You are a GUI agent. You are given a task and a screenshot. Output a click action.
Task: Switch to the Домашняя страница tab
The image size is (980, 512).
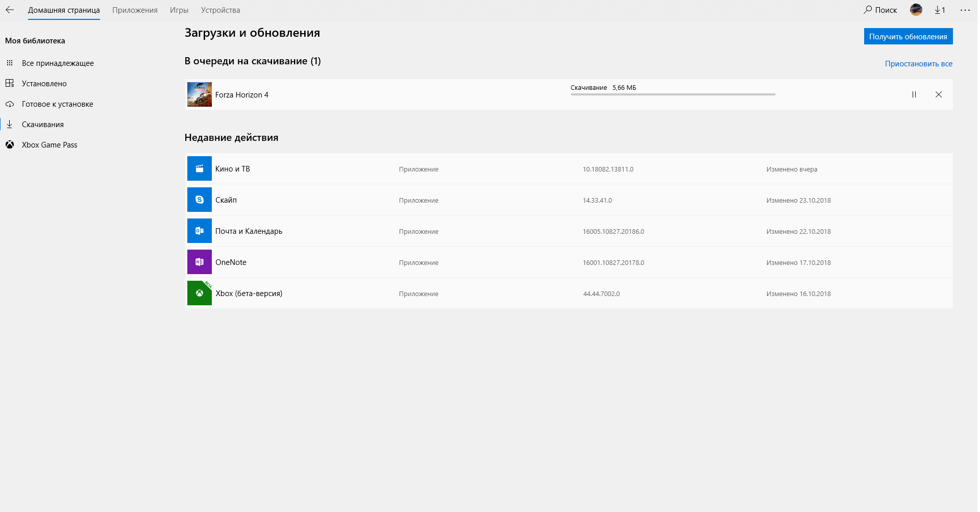click(x=64, y=10)
